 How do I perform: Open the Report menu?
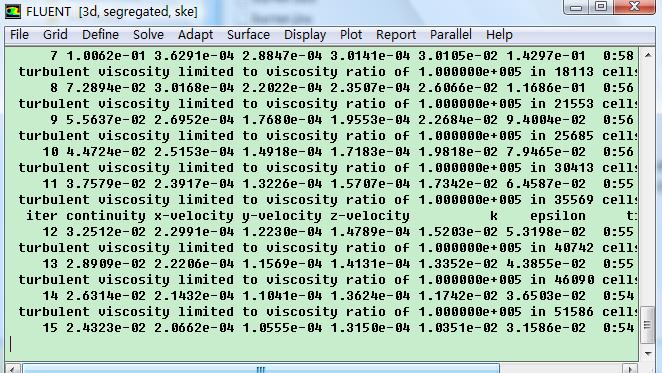click(x=396, y=35)
